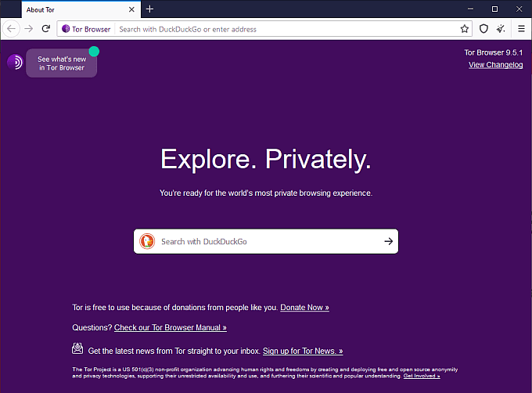Viewport: 532px width, 393px height.
Task: Click Sign up for Tor News link
Action: coord(303,351)
